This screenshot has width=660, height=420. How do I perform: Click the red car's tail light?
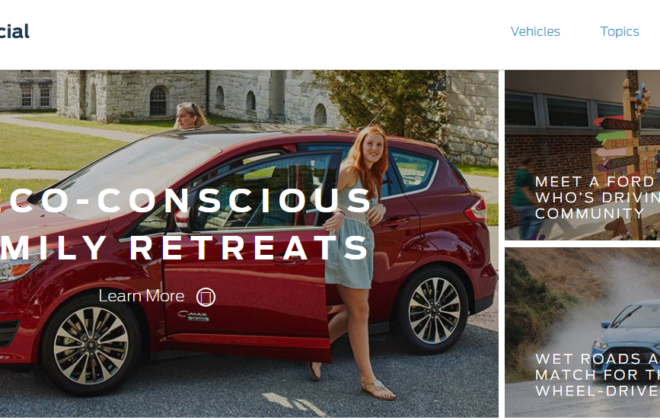point(476,210)
